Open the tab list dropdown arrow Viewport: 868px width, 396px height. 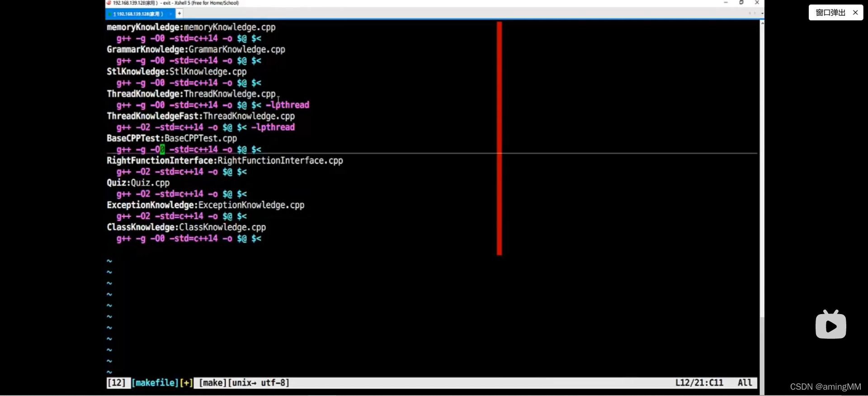(x=762, y=14)
